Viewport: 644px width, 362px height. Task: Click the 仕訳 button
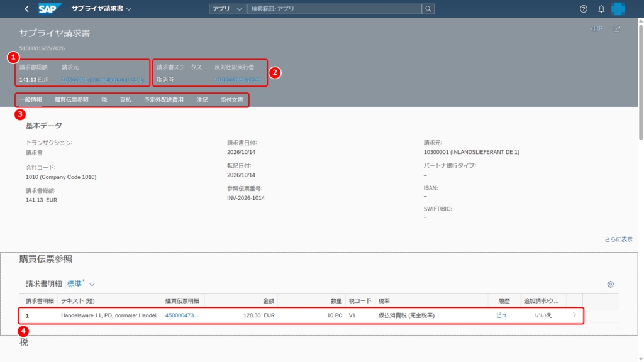(x=596, y=29)
